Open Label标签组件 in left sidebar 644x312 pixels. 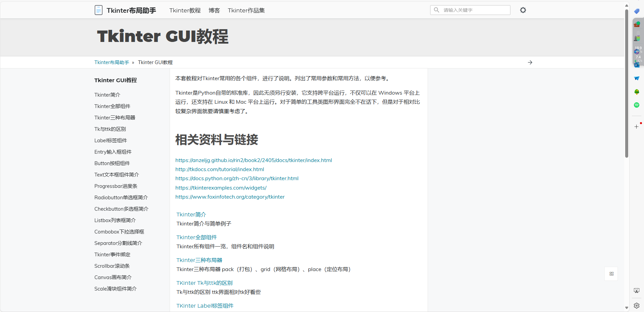click(111, 141)
